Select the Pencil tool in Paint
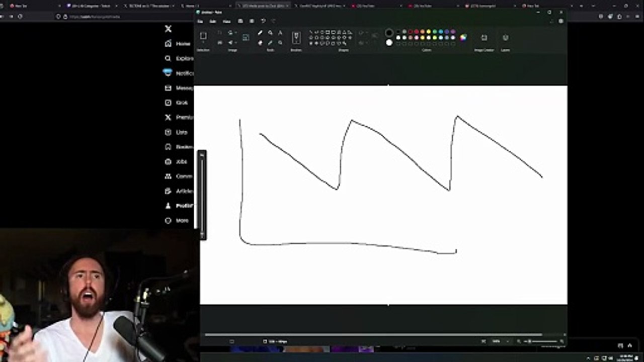Screen dimensions: 644x362 click(x=260, y=33)
